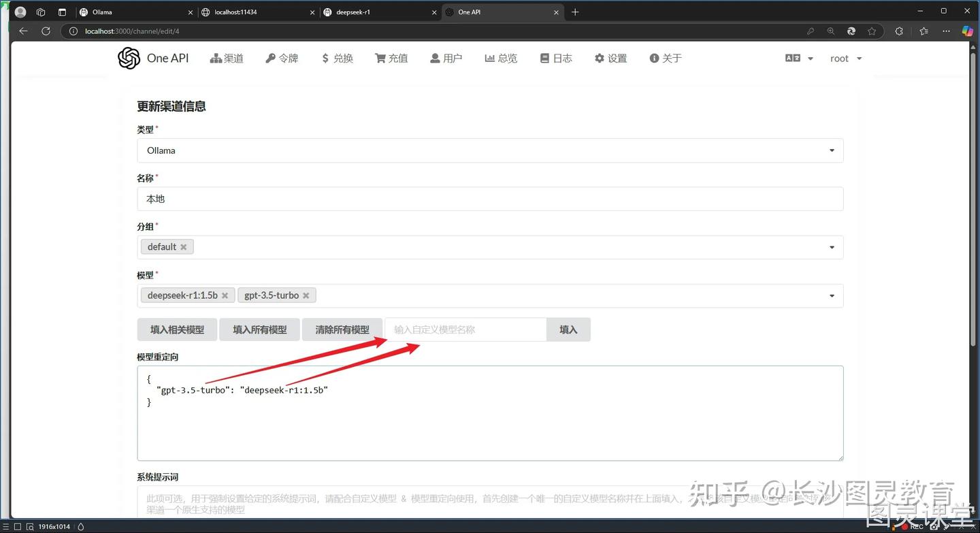This screenshot has height=533, width=980.
Task: Click the 清除所有模型 button
Action: 342,329
